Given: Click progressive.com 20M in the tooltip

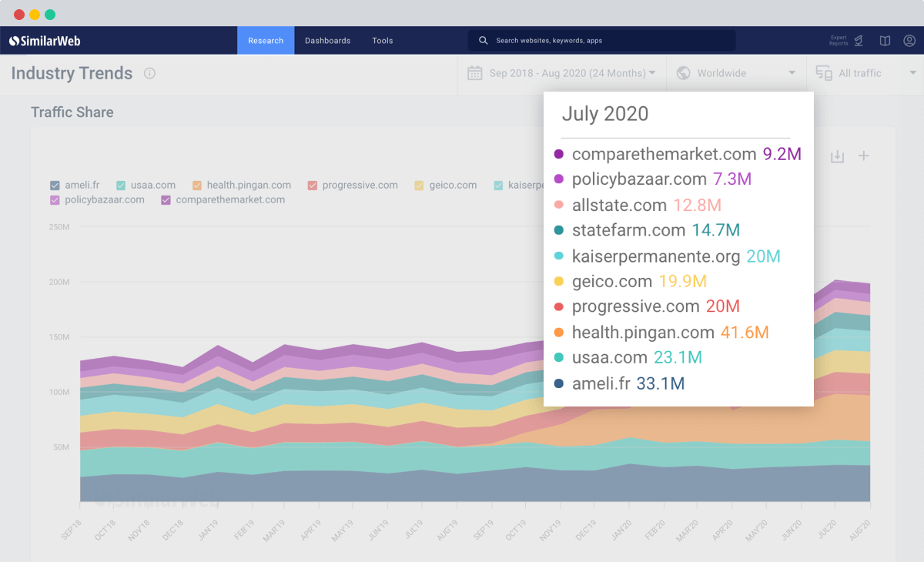Looking at the screenshot, I should point(647,306).
